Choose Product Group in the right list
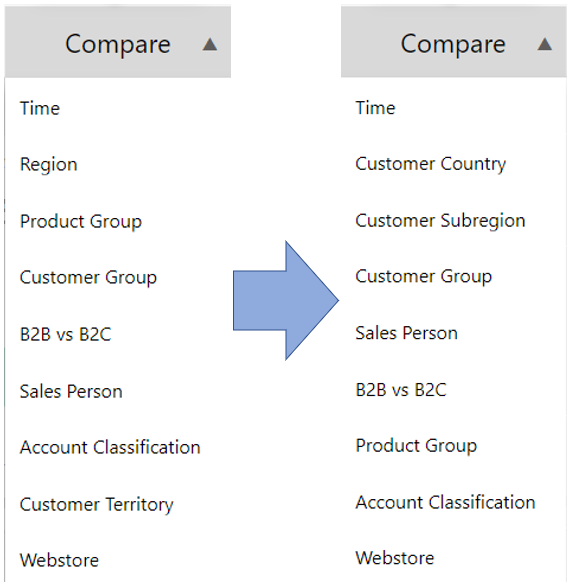The height and width of the screenshot is (584, 572). coord(416,446)
